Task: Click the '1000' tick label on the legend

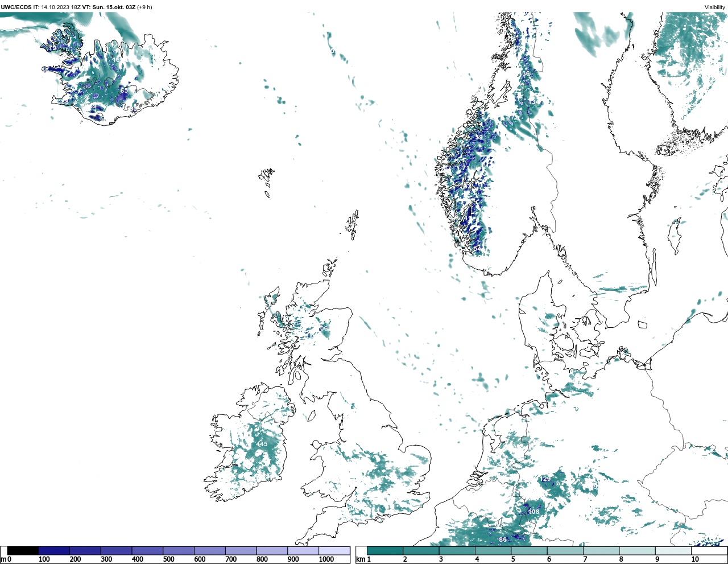Action: click(326, 559)
